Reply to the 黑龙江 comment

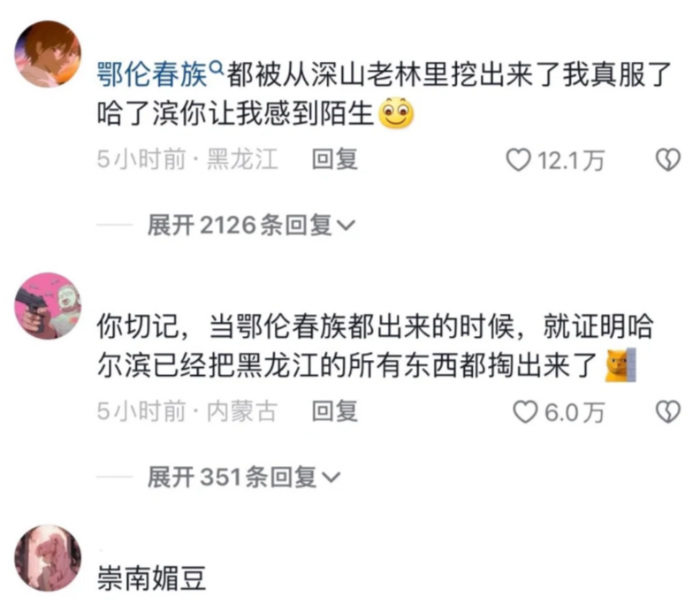coord(335,159)
